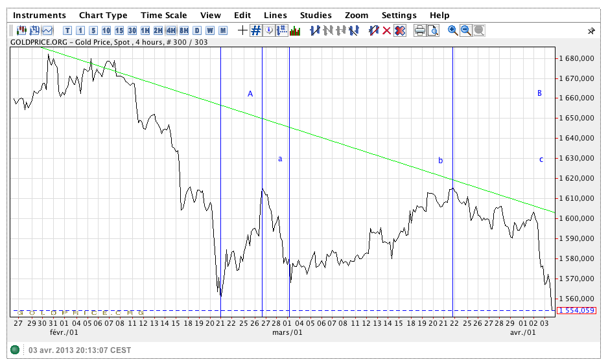Select the candlestick chart type icon

point(21,30)
